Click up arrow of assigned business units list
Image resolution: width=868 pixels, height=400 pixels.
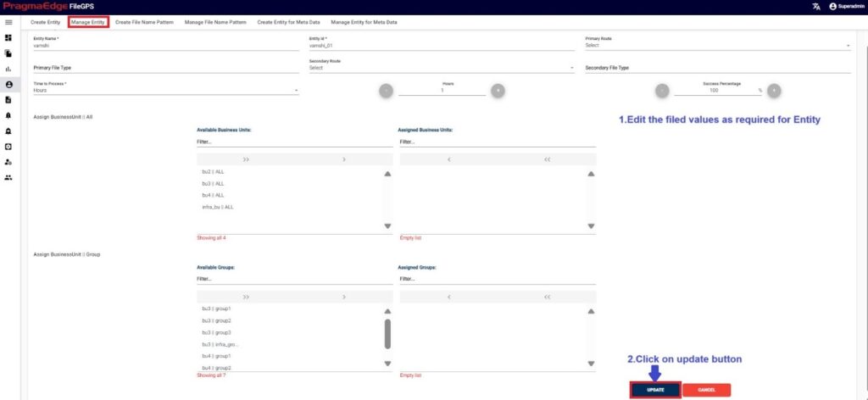click(x=591, y=174)
